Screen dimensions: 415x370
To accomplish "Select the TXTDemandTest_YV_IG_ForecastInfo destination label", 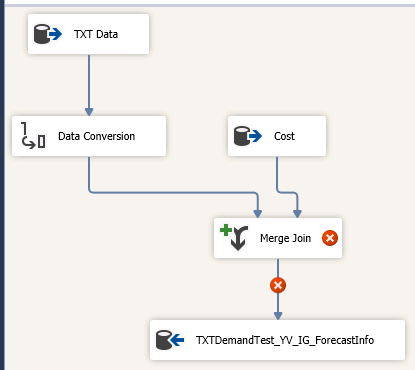I will (x=285, y=340).
